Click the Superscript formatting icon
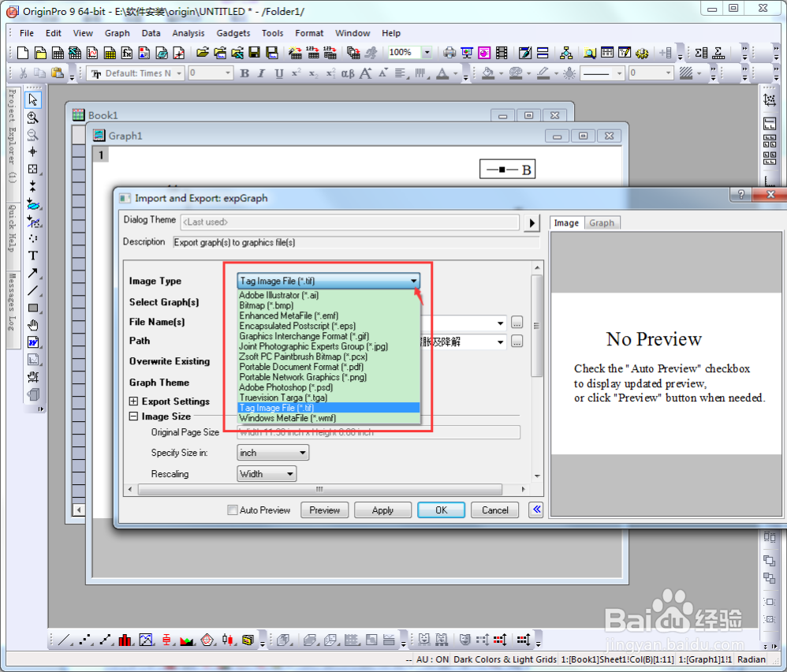787x672 pixels. pyautogui.click(x=297, y=73)
